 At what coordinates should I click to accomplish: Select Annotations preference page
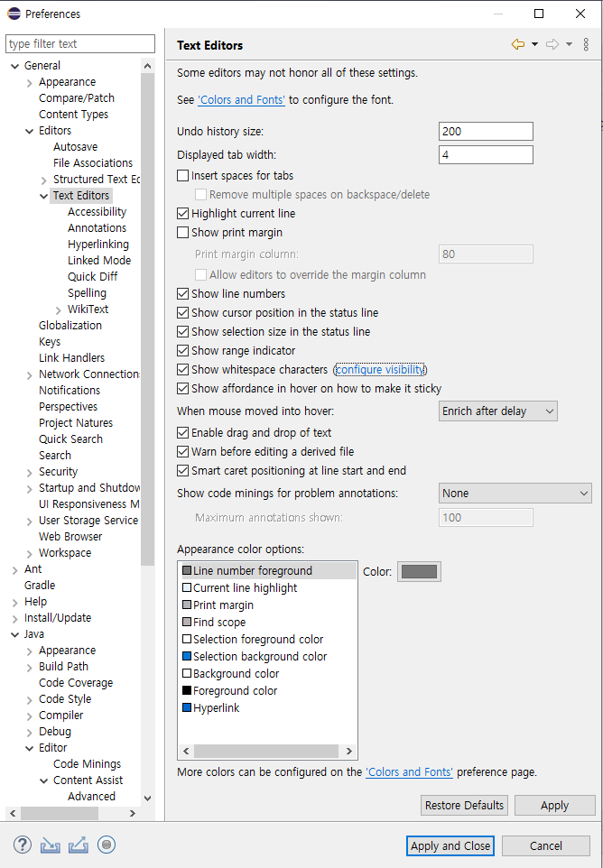(97, 228)
